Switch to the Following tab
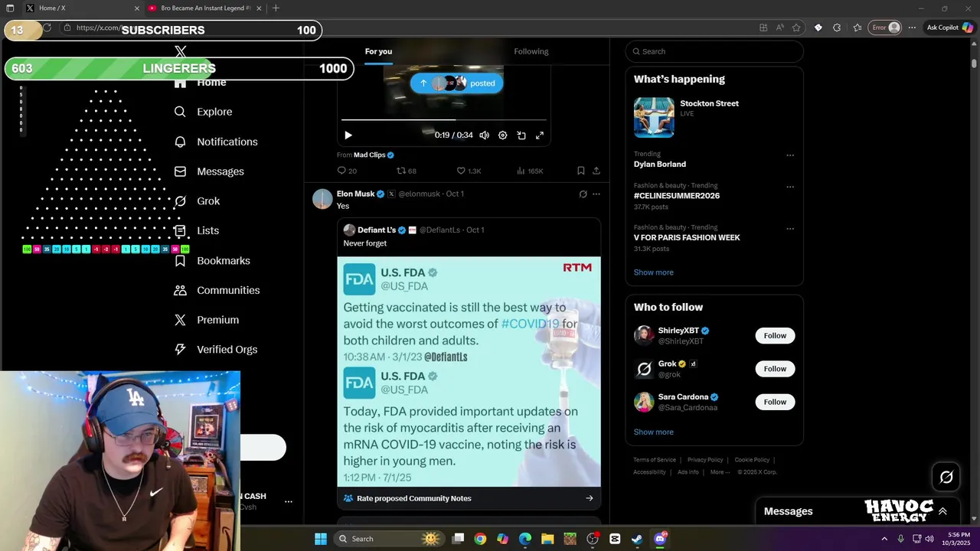Image resolution: width=980 pixels, height=551 pixels. [531, 51]
